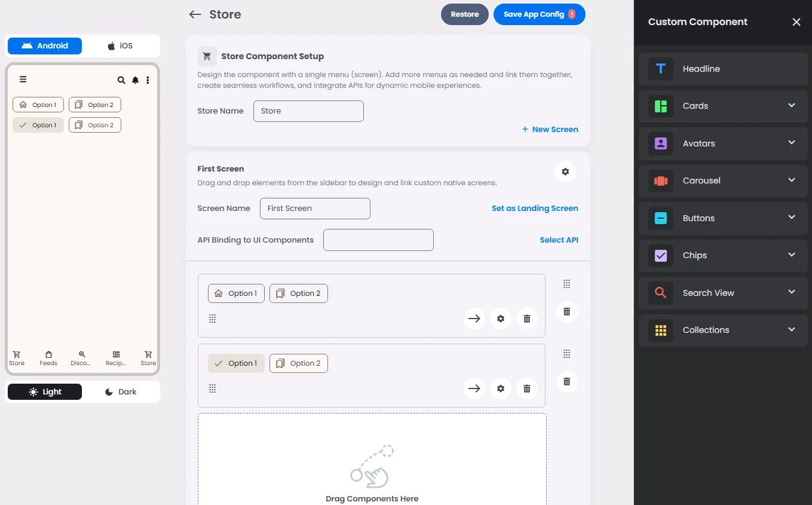Click the API Binding input field
The width and height of the screenshot is (812, 505).
(x=378, y=240)
